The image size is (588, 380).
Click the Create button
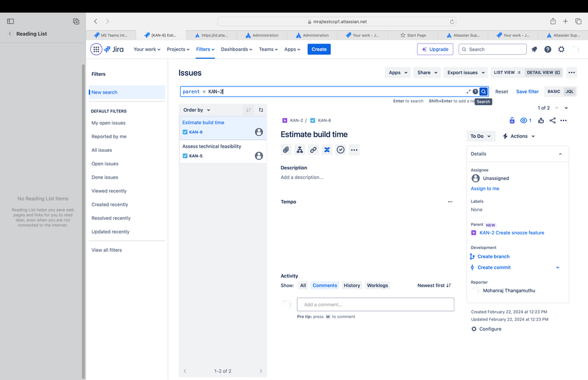[319, 49]
